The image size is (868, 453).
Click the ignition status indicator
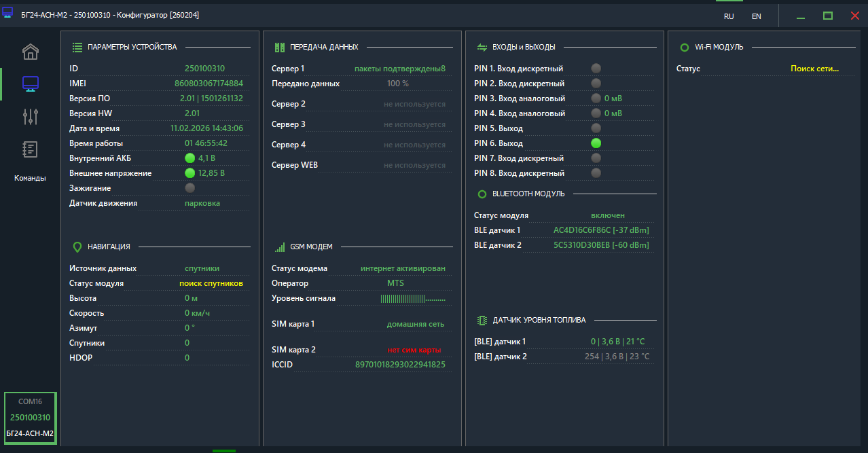[190, 188]
